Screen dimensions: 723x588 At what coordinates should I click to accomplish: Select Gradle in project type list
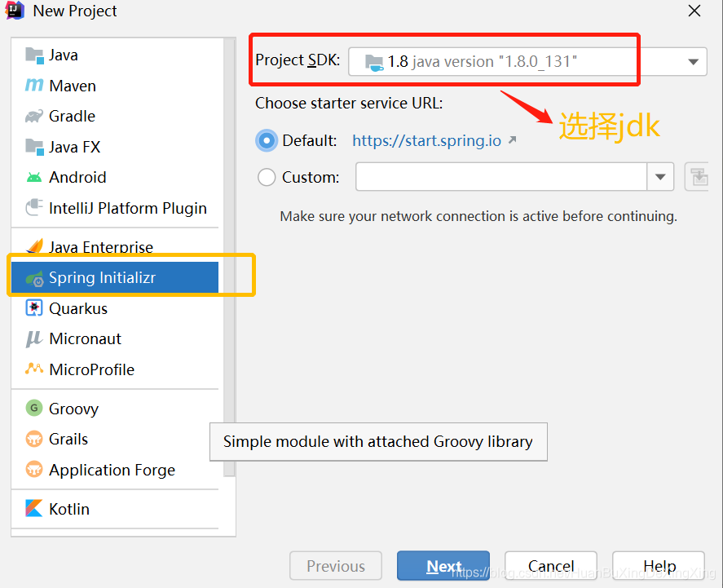115,117
